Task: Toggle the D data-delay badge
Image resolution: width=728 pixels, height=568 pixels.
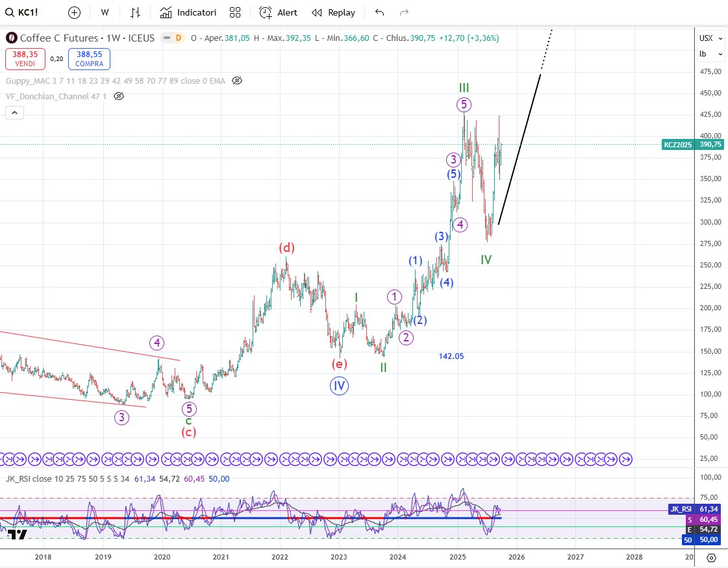Action: tap(177, 38)
